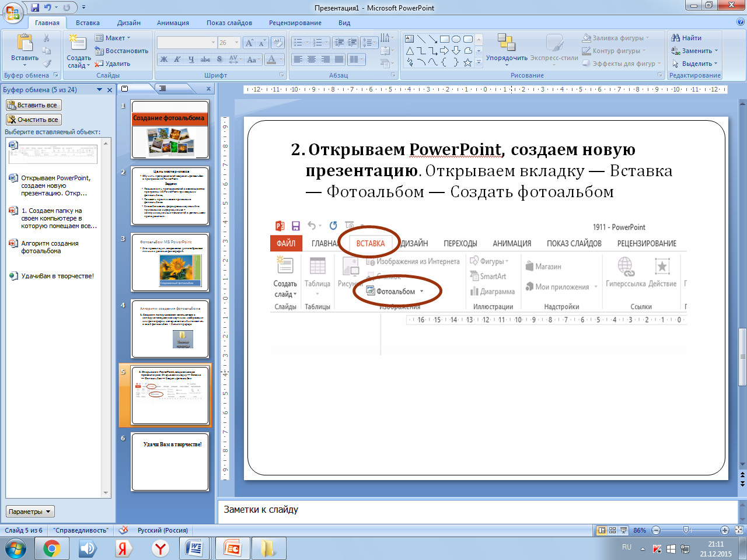The height and width of the screenshot is (560, 747).
Task: Open the Параметры dropdown in clipboard pane
Action: 30,512
